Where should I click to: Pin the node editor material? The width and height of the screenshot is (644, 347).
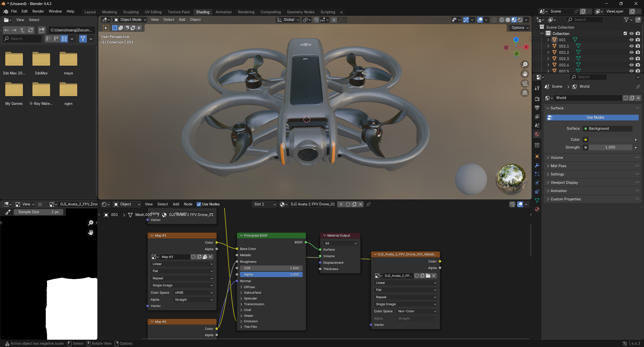[368, 204]
